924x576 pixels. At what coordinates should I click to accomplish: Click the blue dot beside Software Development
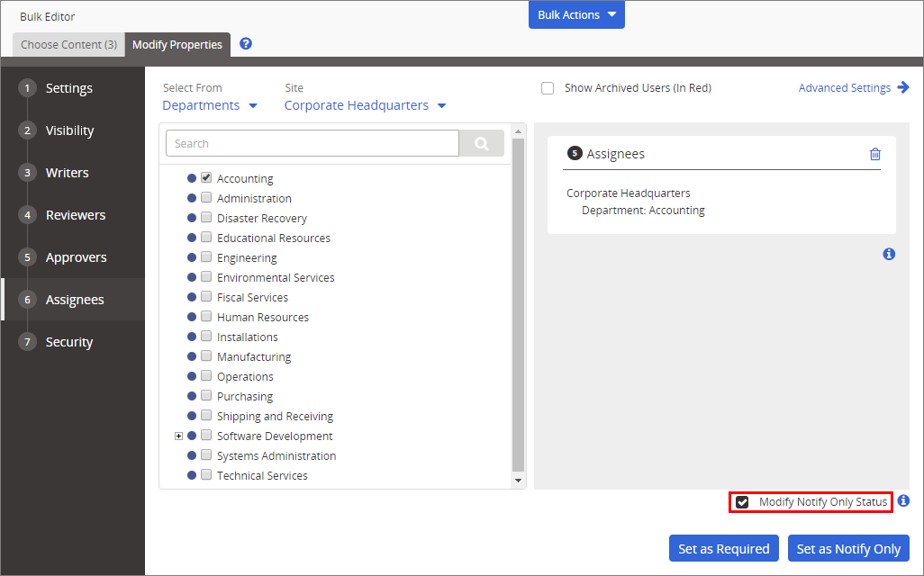(192, 436)
